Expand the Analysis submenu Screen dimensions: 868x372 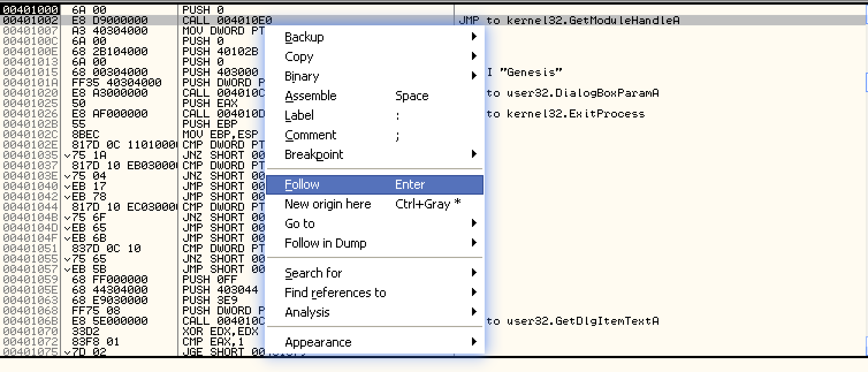tap(307, 313)
